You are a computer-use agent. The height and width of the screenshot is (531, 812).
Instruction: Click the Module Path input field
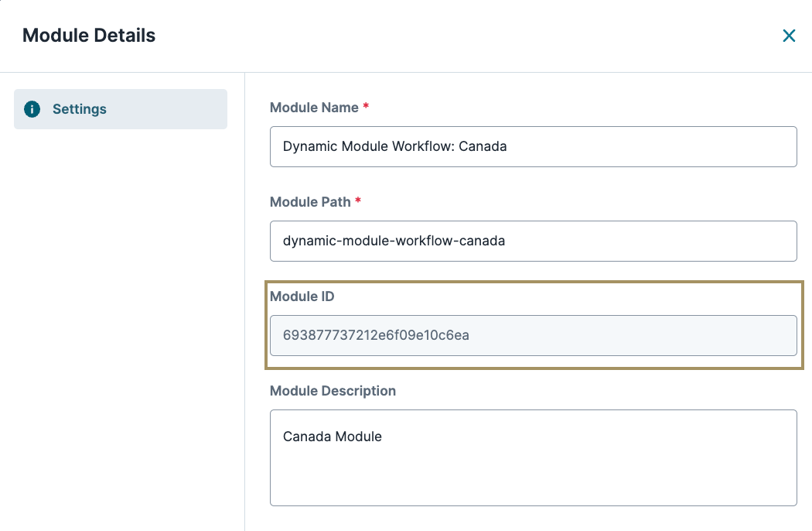[x=534, y=241]
